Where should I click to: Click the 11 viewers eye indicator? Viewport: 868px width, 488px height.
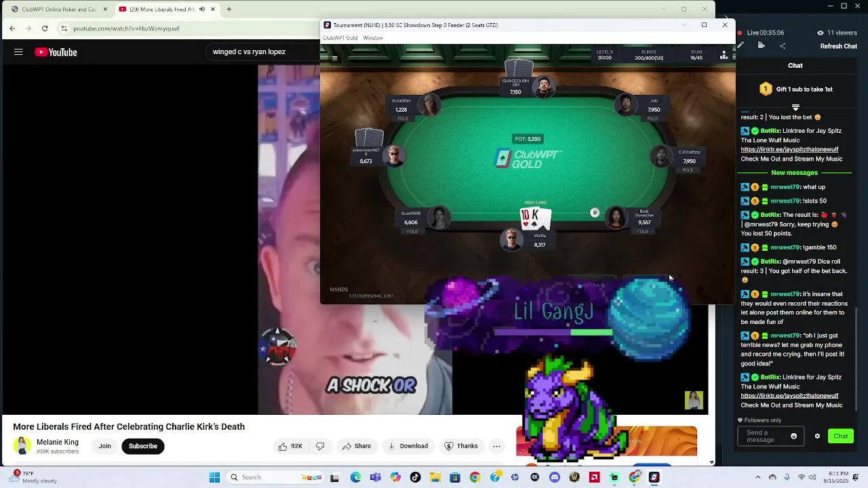coord(837,33)
